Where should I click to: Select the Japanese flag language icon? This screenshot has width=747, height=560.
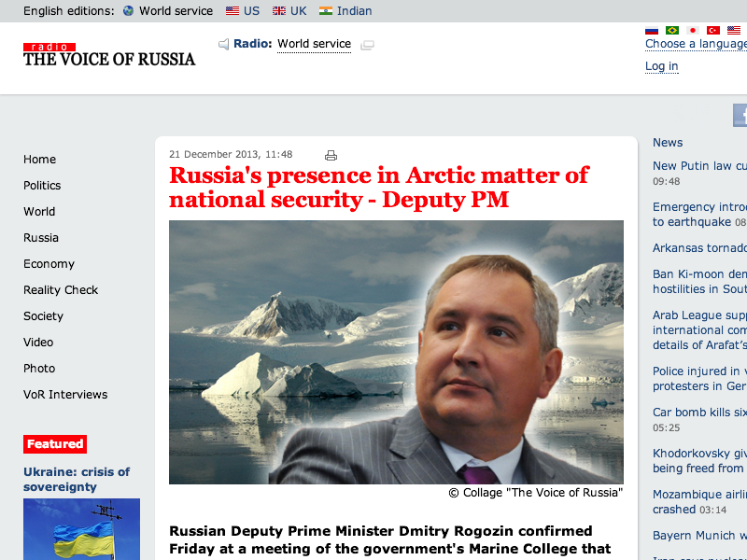pos(693,31)
